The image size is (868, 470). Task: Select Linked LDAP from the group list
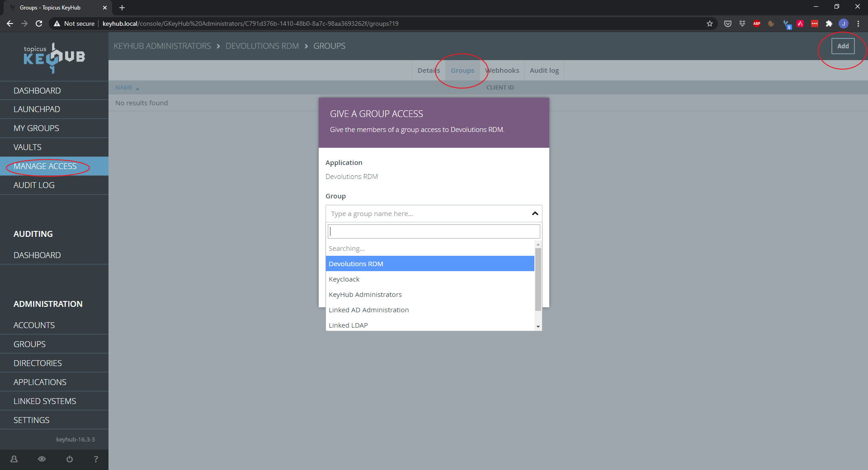430,325
